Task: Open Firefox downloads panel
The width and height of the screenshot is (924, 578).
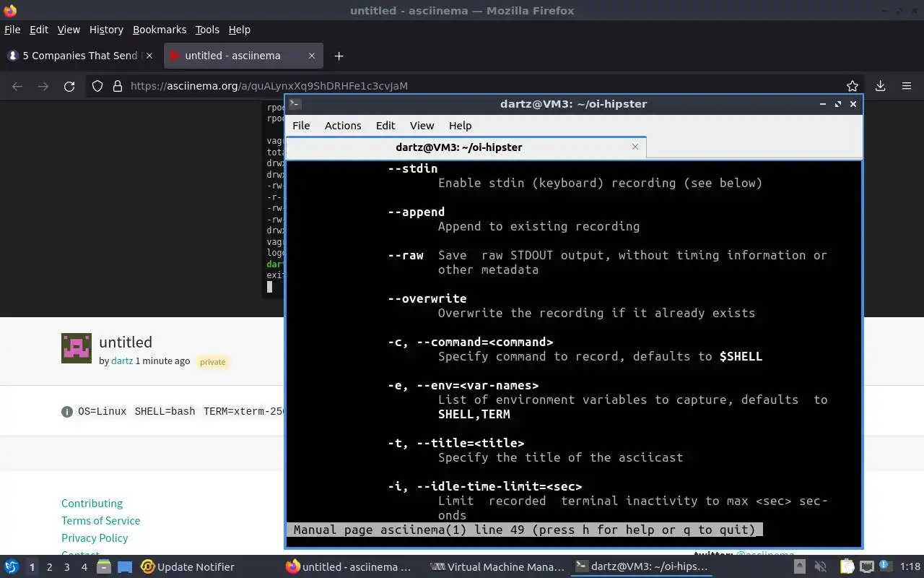Action: pos(880,86)
